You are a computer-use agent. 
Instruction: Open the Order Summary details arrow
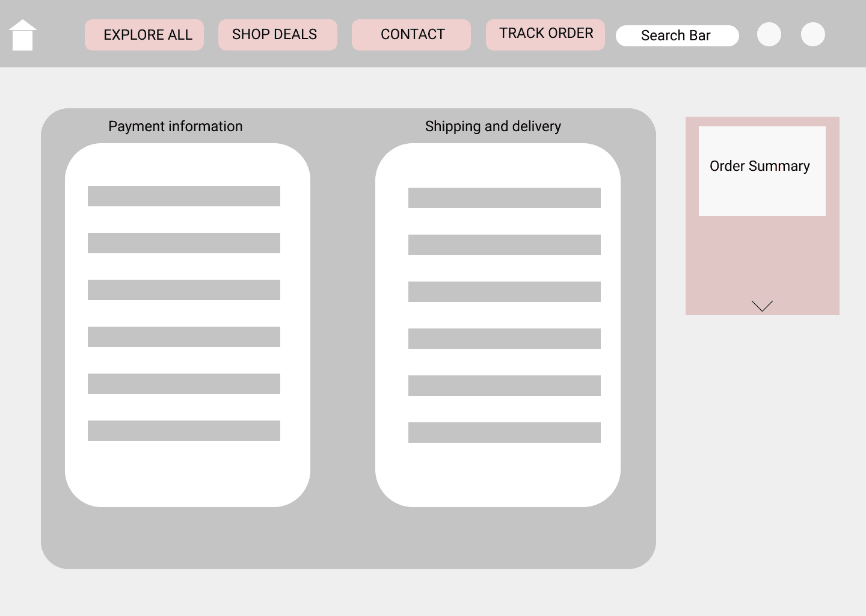[763, 306]
